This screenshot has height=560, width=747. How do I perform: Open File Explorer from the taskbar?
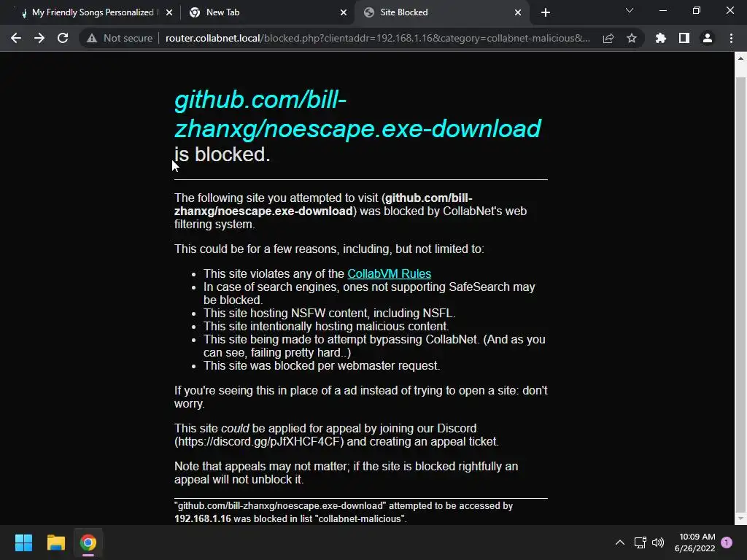click(55, 542)
